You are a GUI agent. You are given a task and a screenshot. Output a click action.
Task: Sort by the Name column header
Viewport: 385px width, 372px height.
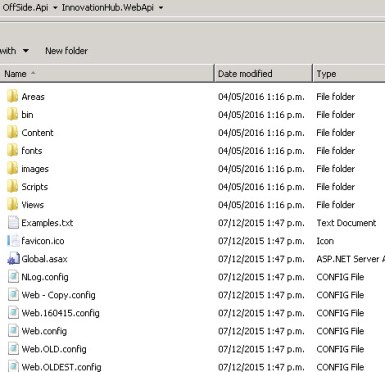coord(107,74)
